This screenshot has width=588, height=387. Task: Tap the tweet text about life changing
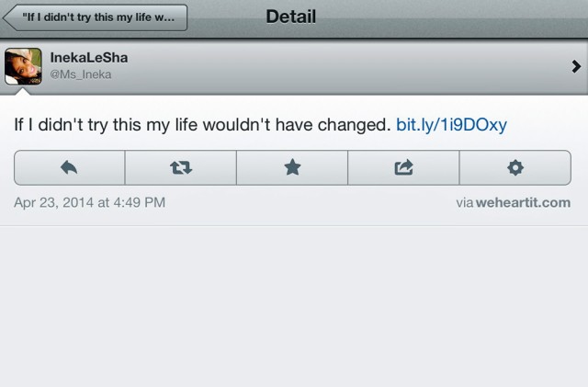[x=202, y=125]
